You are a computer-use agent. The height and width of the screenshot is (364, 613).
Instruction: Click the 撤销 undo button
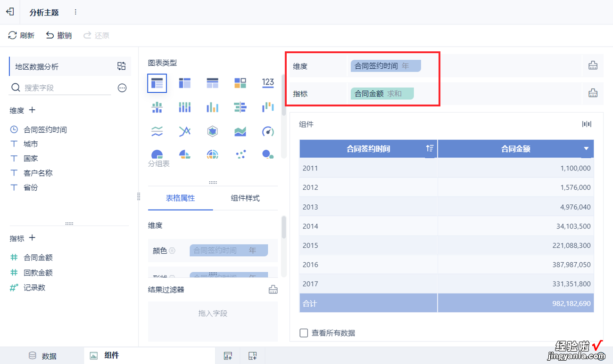pos(58,35)
